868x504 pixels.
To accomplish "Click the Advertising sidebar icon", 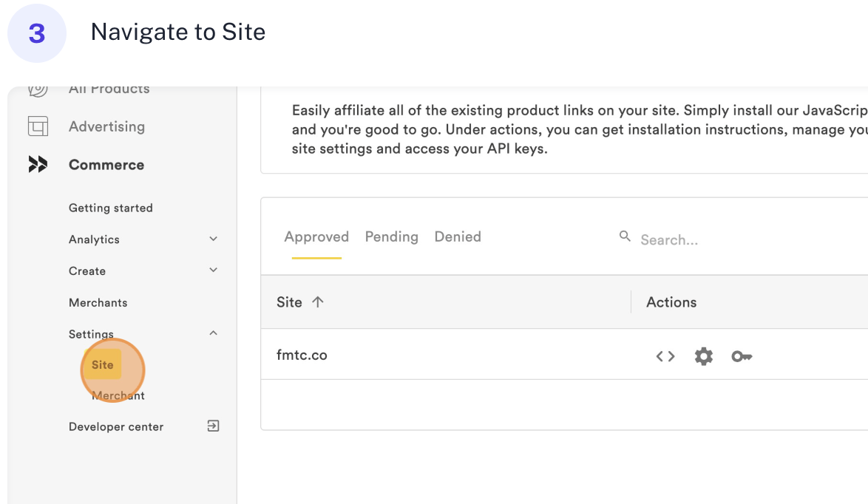I will (38, 126).
